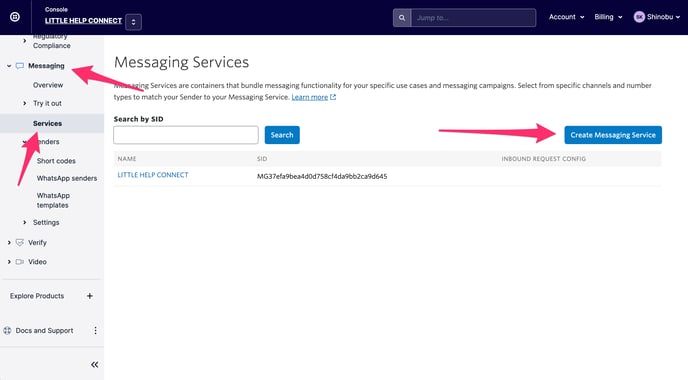Open the Twilio home logo icon
This screenshot has height=380, width=688.
(15, 17)
